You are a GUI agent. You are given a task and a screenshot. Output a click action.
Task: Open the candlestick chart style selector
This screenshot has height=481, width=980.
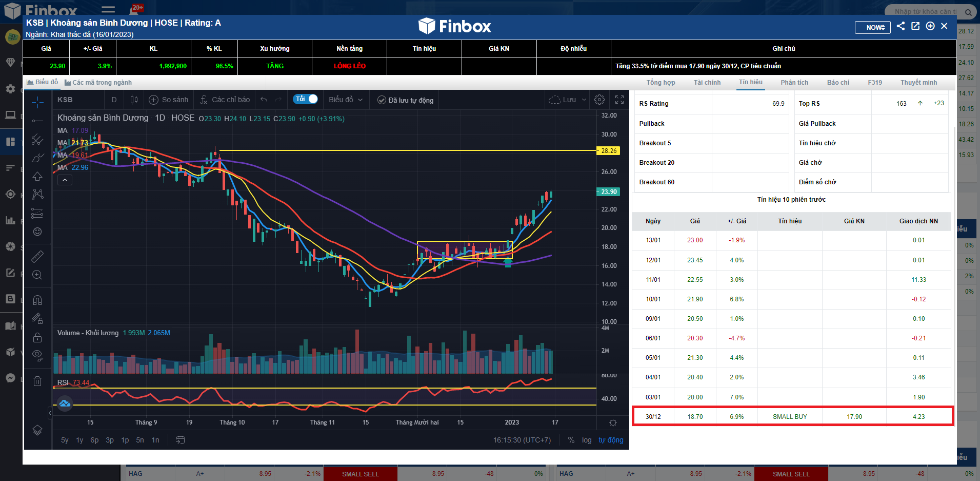(x=134, y=100)
